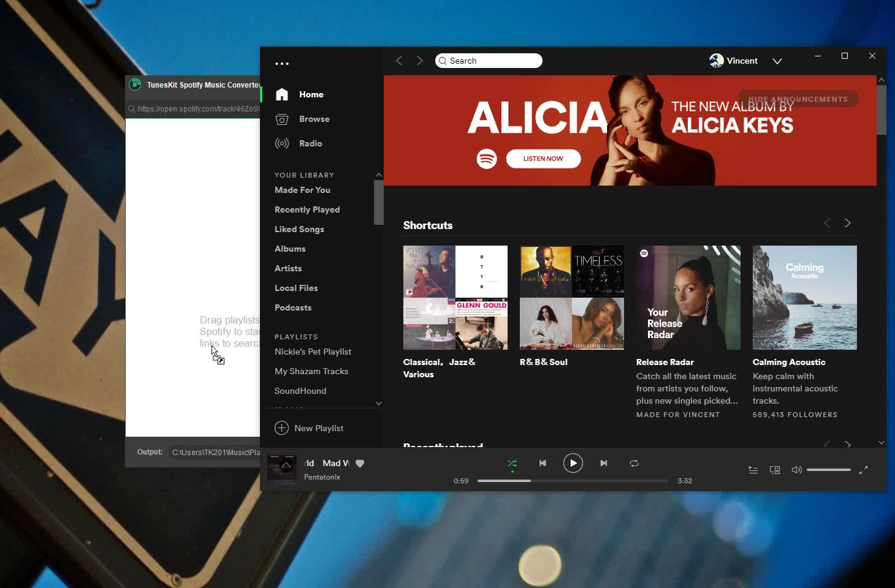This screenshot has height=588, width=895.
Task: Click the Home house icon
Action: pos(282,94)
